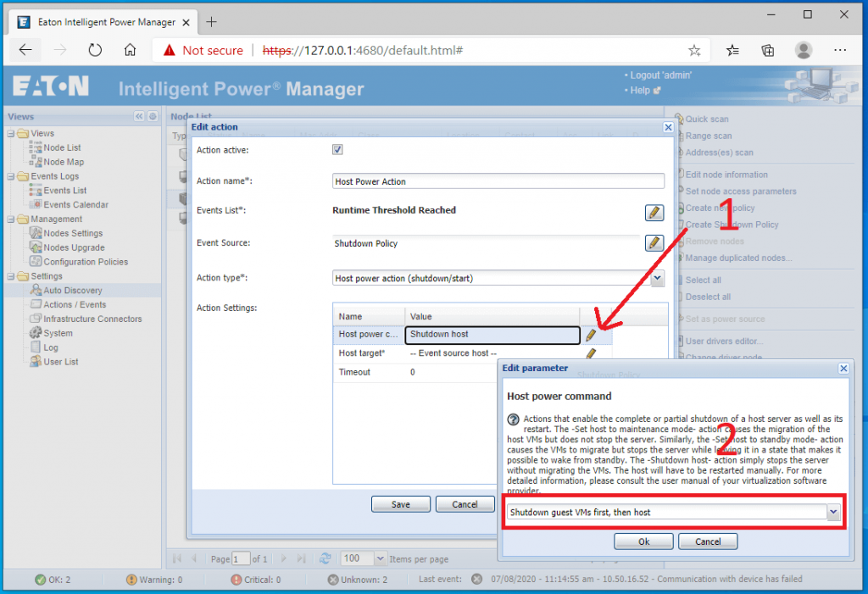868x594 pixels.
Task: Open Configuration Policies
Action: [86, 262]
